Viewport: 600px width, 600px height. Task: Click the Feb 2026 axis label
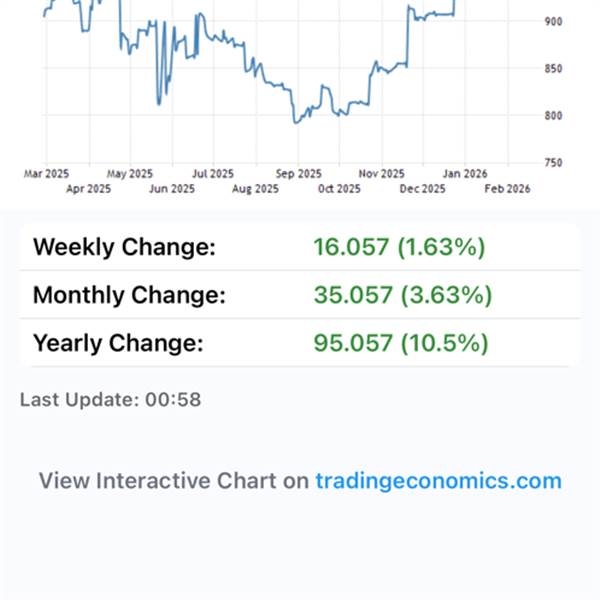(507, 188)
